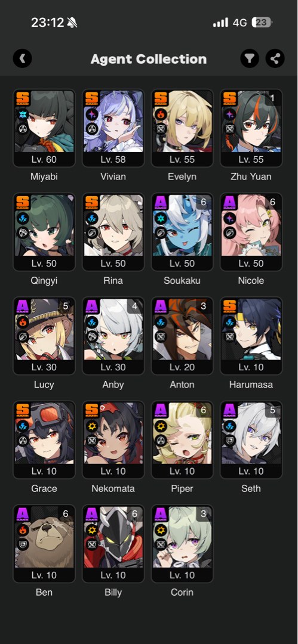This screenshot has width=298, height=644.
Task: Open Zhu Yuan's agent card
Action: (251, 128)
